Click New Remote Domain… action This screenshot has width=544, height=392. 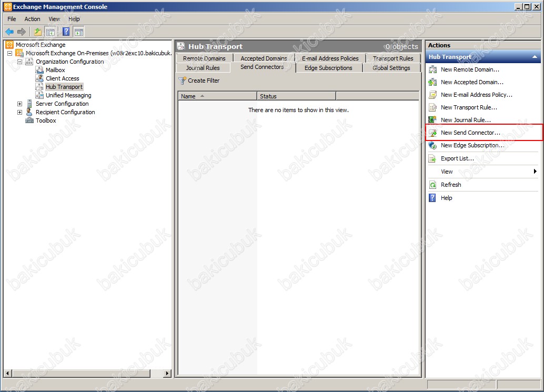(x=470, y=69)
